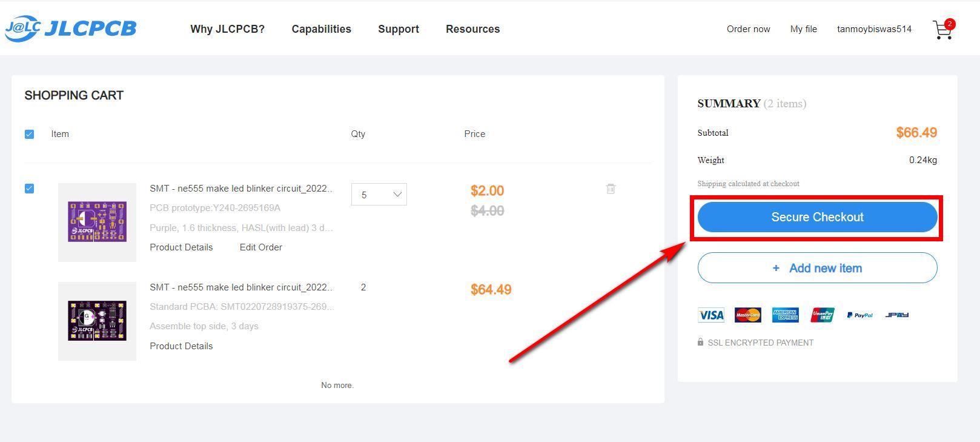Click the $64.49 PCBA price
Viewport: 980px width, 442px height.
coord(491,290)
